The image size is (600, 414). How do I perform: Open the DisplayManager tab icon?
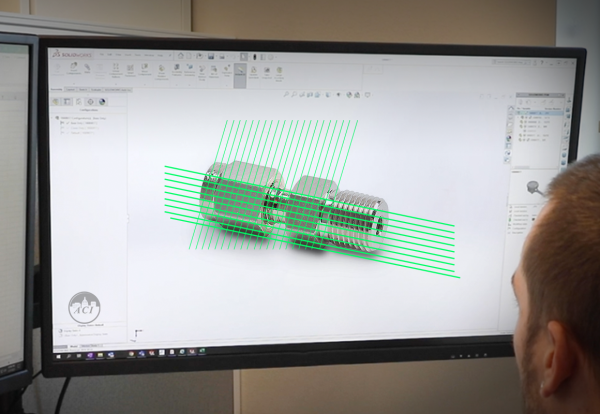point(103,102)
